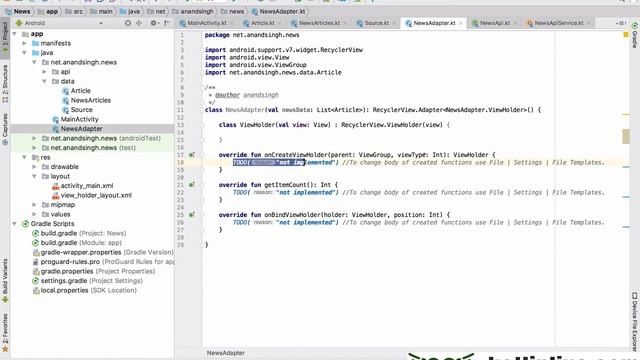Click override gutter icon for onCreateViewHolder
The height and width of the screenshot is (360, 640).
point(191,155)
